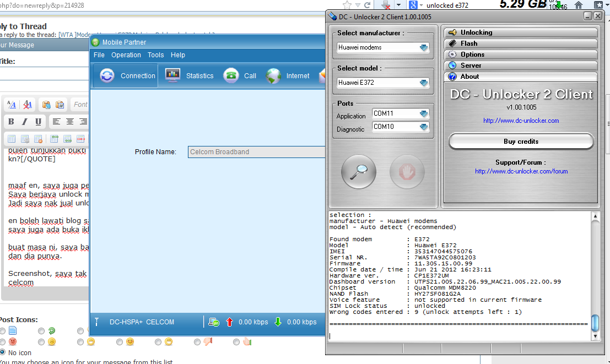Open the Font dropdown in the forum editor
Viewport: 610px width, 364px height.
point(80,105)
